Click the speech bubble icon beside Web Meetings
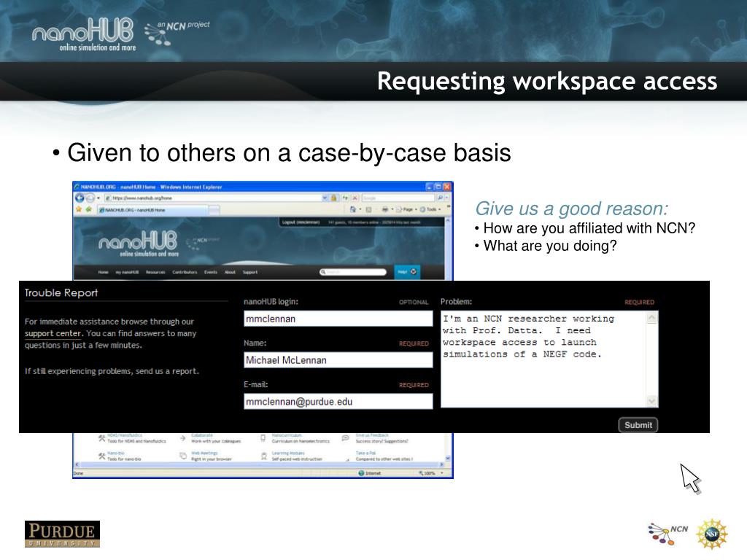This screenshot has height=560, width=747. point(182,456)
